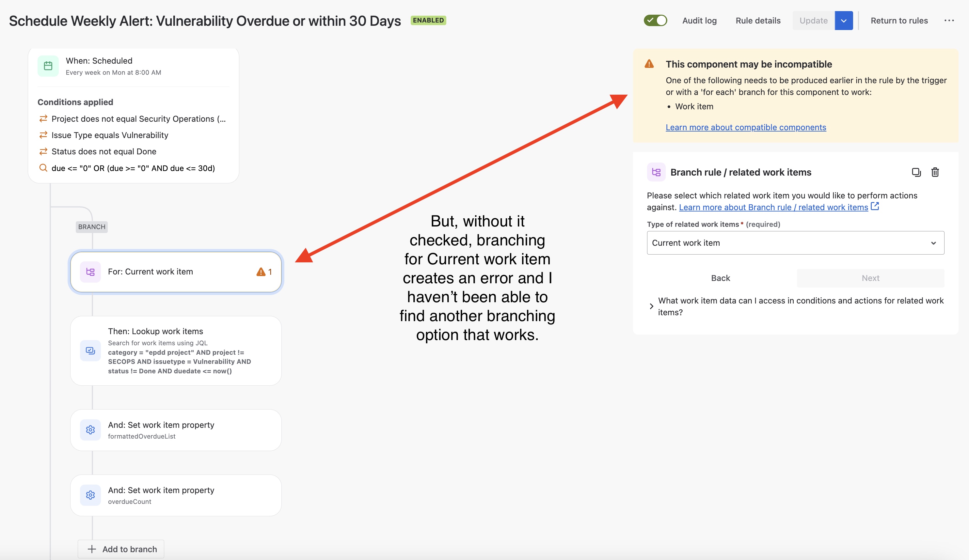Open the Audit log
Viewport: 969px width, 560px height.
[x=699, y=20]
